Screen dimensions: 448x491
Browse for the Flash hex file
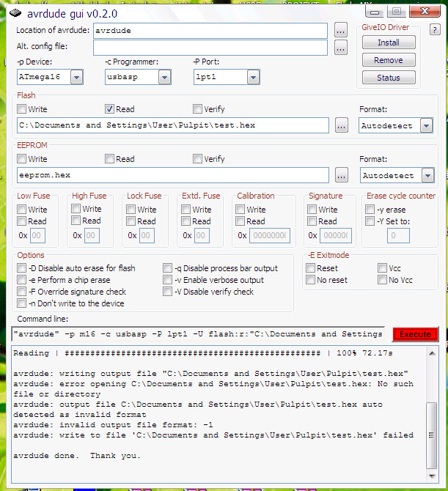[x=342, y=125]
